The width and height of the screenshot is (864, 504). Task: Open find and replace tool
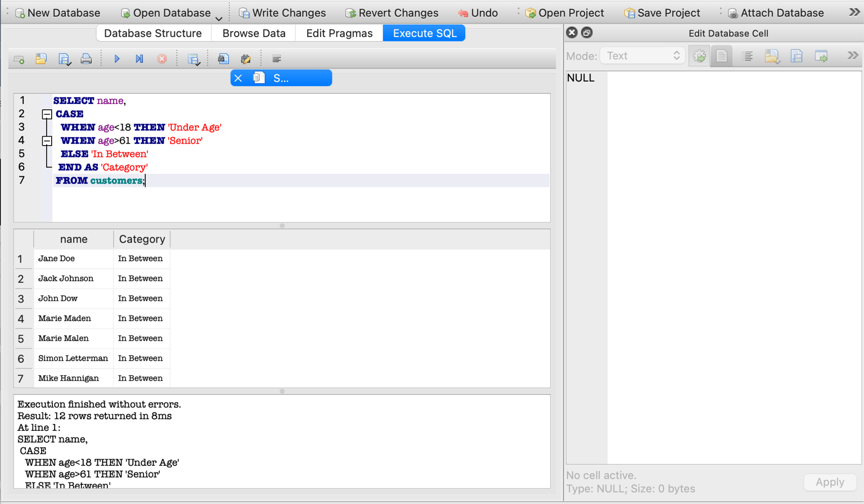click(246, 59)
